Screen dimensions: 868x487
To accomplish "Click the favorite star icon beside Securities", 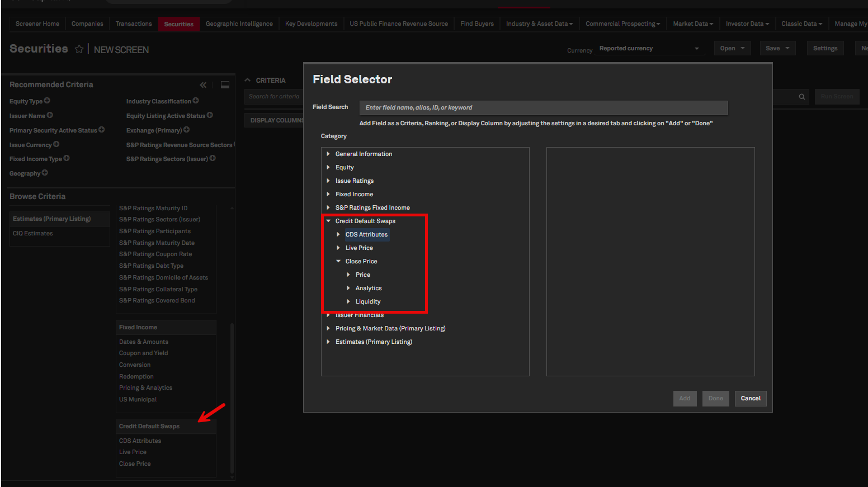I will click(x=79, y=49).
